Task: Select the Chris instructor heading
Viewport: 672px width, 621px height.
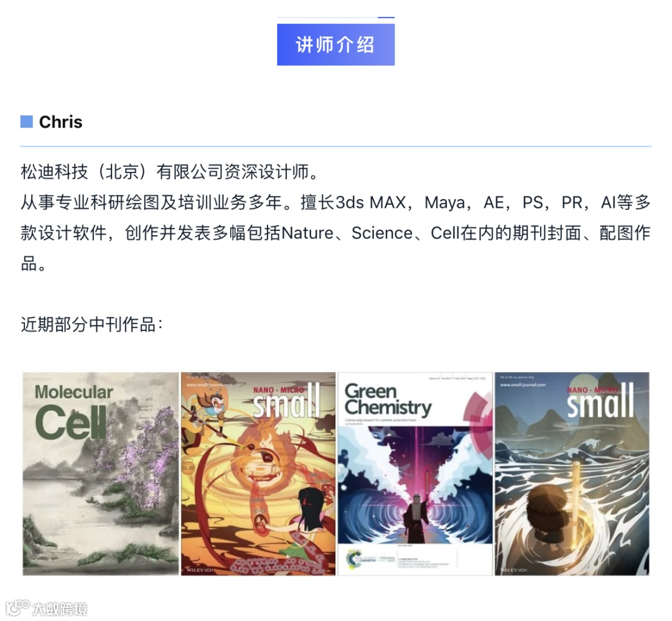Action: click(61, 122)
